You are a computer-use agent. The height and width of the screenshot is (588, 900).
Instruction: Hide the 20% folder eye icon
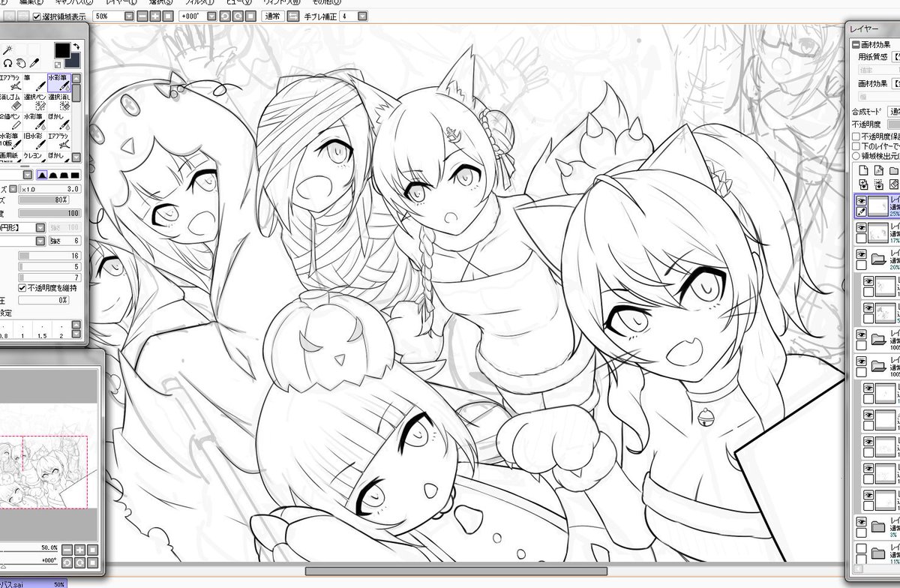click(x=862, y=253)
